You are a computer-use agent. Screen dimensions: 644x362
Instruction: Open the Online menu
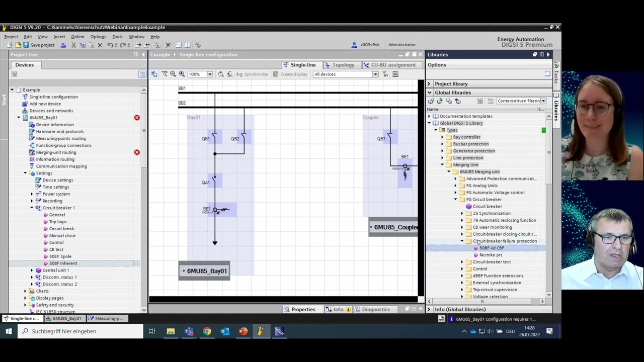[x=77, y=37]
